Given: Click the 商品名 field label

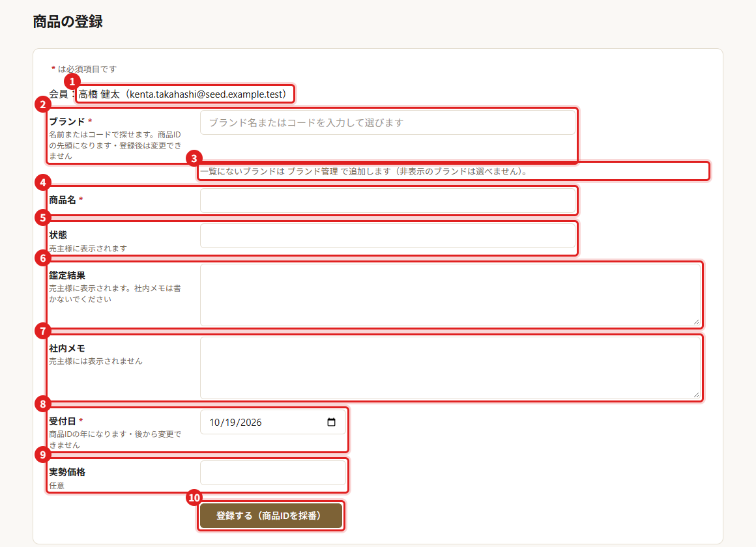Looking at the screenshot, I should click(63, 199).
